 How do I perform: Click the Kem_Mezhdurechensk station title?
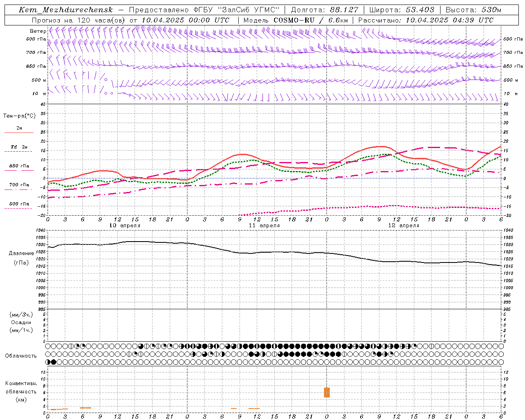click(66, 10)
